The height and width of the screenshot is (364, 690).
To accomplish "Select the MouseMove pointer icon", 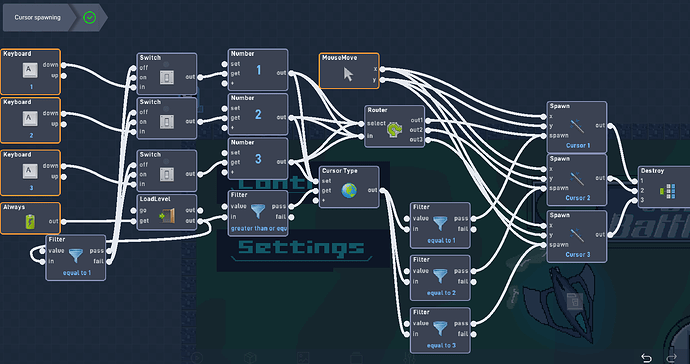I will coord(348,74).
